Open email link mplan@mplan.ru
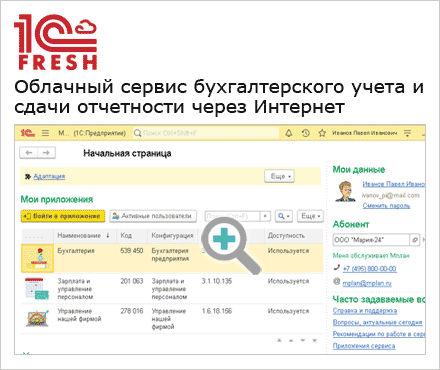Image resolution: width=440 pixels, height=370 pixels. click(367, 283)
